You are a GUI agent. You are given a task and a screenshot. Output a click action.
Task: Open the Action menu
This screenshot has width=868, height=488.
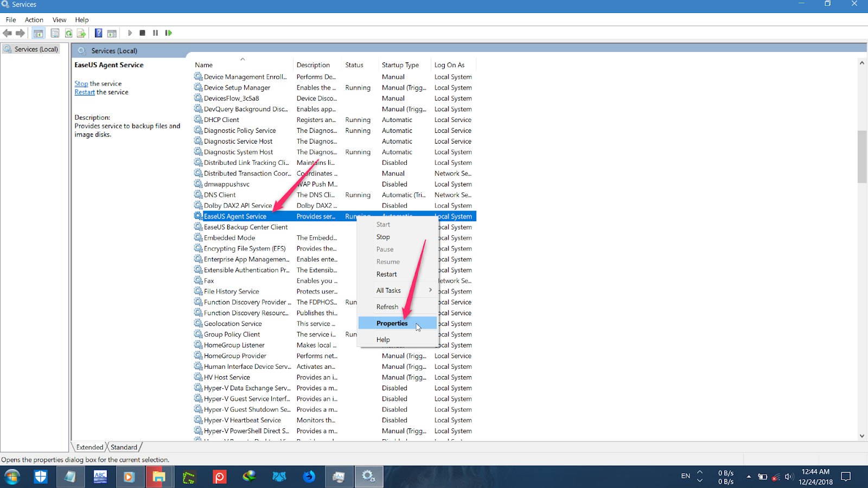[x=34, y=20]
